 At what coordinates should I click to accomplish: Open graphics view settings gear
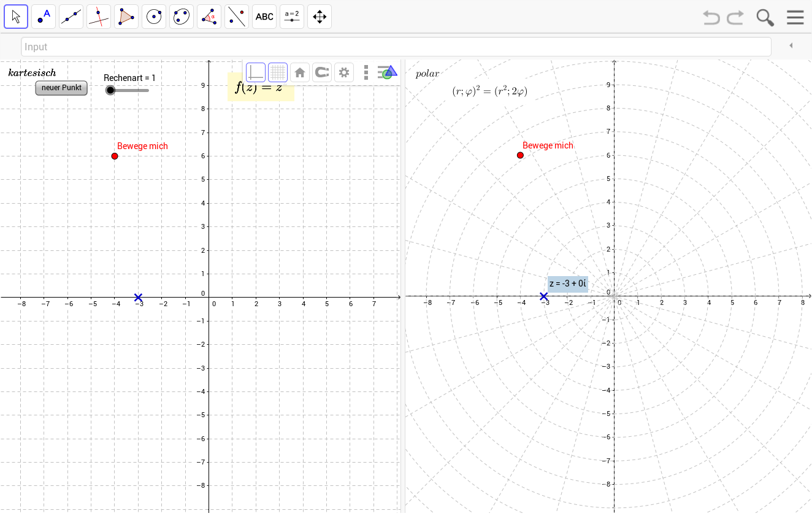click(x=344, y=72)
